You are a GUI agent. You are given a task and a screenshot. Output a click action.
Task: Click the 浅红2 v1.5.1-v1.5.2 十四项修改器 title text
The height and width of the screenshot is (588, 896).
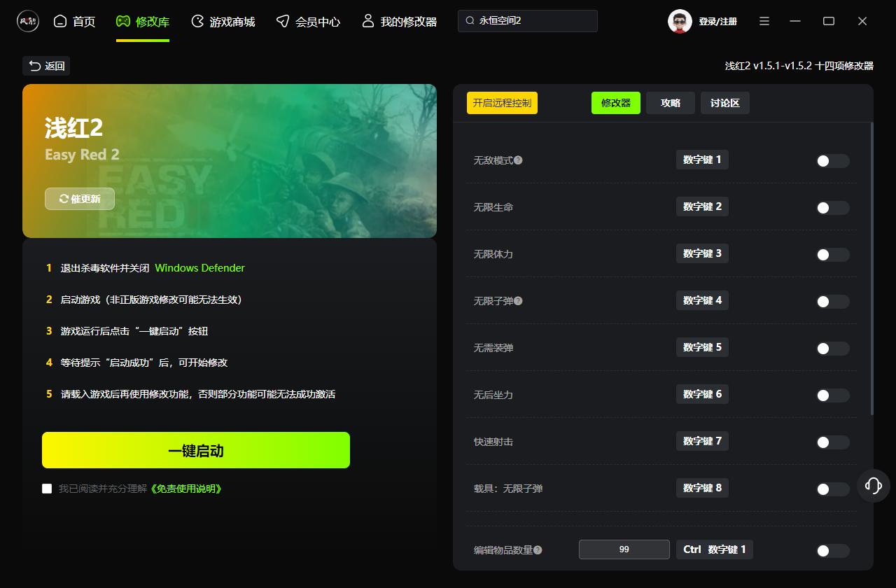[x=799, y=66]
